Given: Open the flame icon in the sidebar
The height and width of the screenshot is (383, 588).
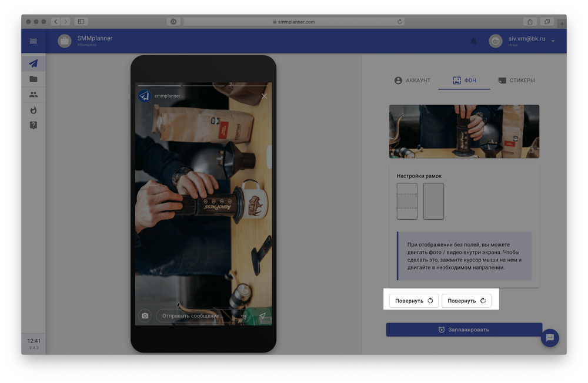Looking at the screenshot, I should point(34,110).
